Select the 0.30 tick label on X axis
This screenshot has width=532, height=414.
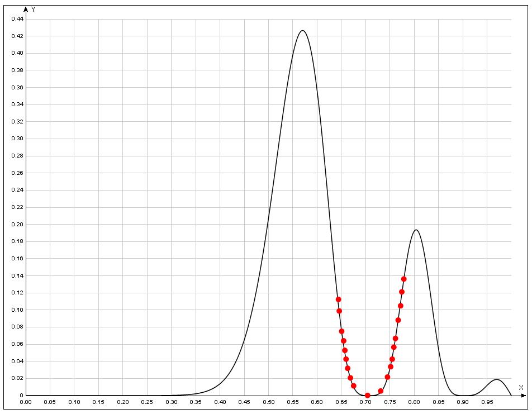172,402
